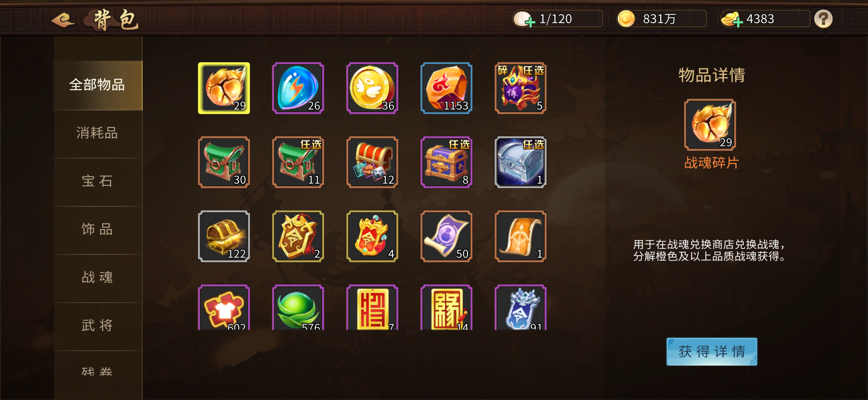Select the orange archer scroll item

pyautogui.click(x=520, y=236)
